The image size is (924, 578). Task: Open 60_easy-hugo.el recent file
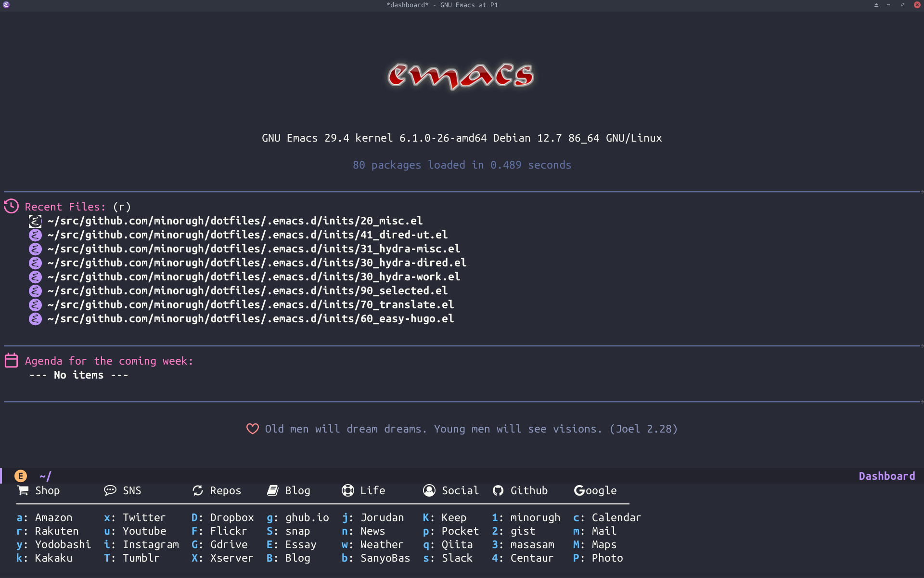coord(249,318)
